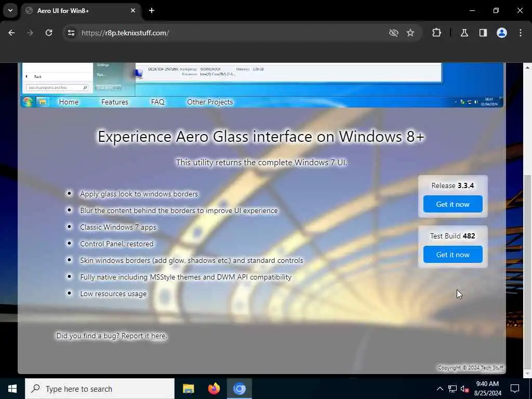The width and height of the screenshot is (532, 399).
Task: Click the Windows 7 start orb on the page
Action: pyautogui.click(x=28, y=102)
